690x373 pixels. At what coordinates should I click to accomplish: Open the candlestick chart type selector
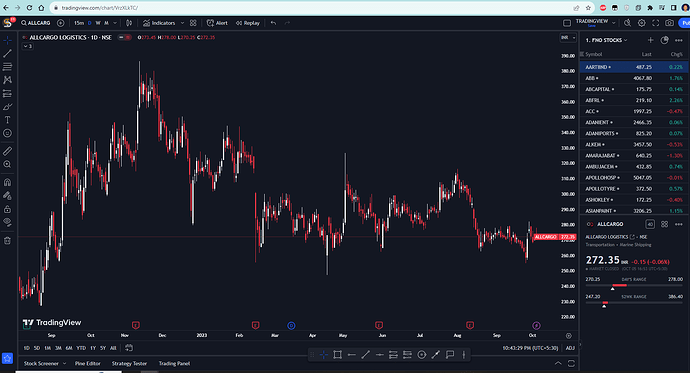[129, 23]
